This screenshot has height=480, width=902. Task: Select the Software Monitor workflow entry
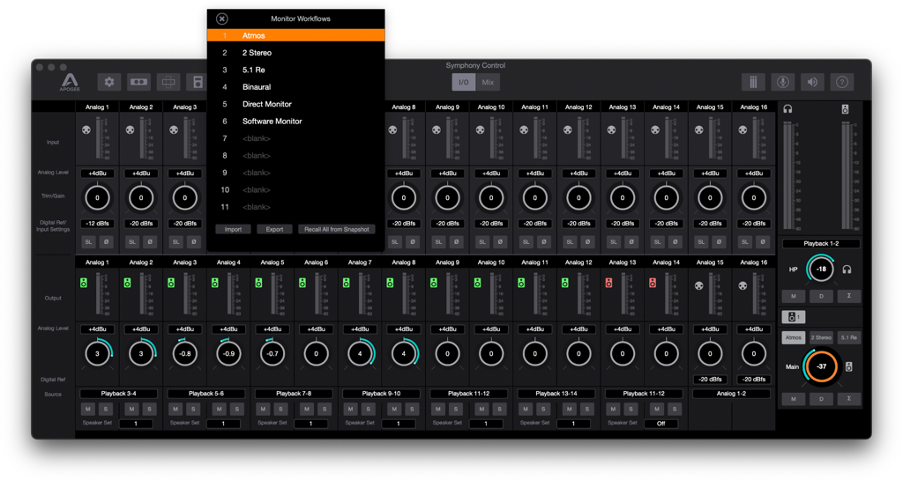[x=296, y=121]
